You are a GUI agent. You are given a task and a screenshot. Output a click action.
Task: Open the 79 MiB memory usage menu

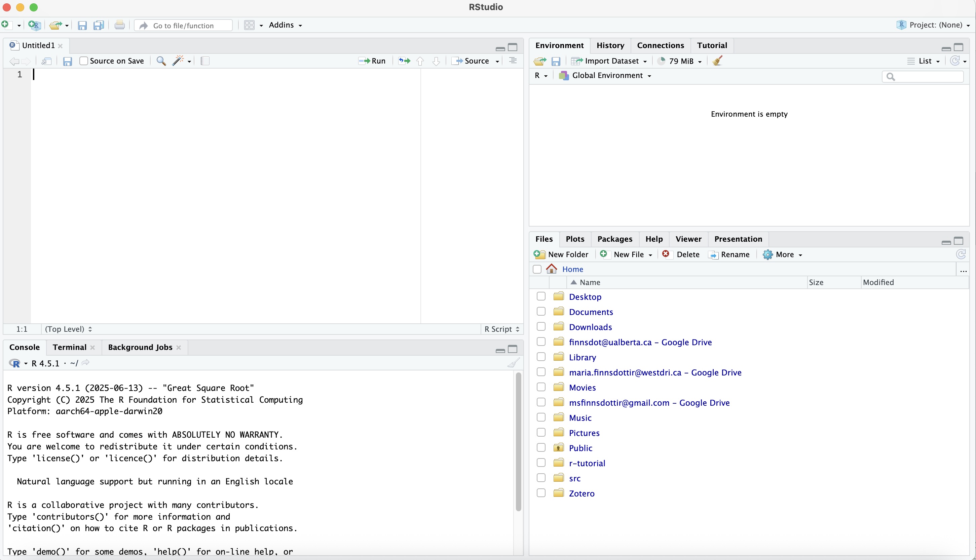point(680,61)
